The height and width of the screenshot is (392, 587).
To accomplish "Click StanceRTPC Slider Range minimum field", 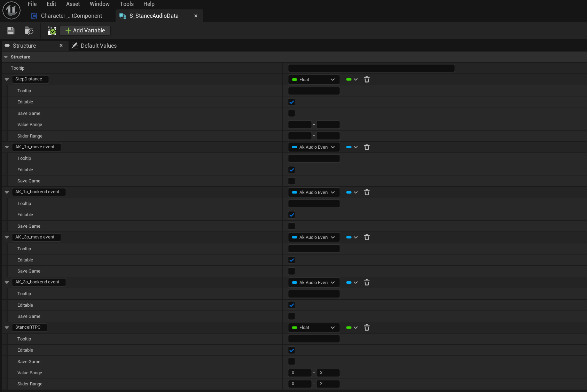I will coord(300,384).
